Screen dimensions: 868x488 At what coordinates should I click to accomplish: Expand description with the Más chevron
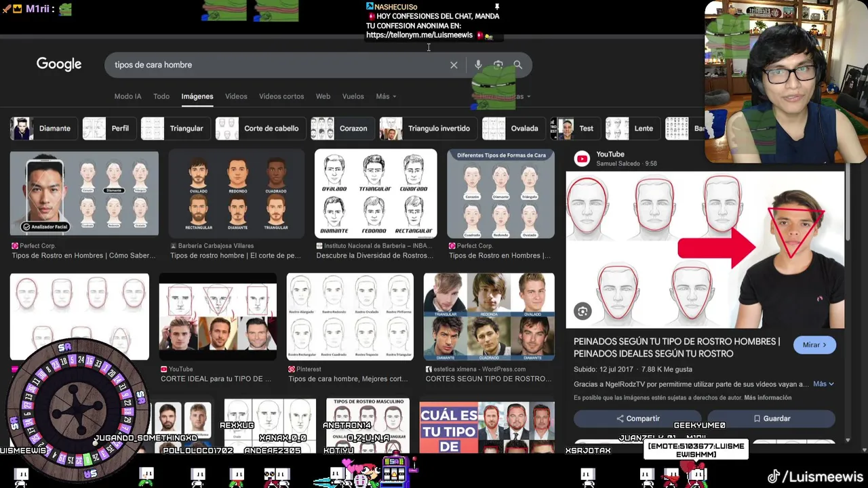click(x=823, y=384)
